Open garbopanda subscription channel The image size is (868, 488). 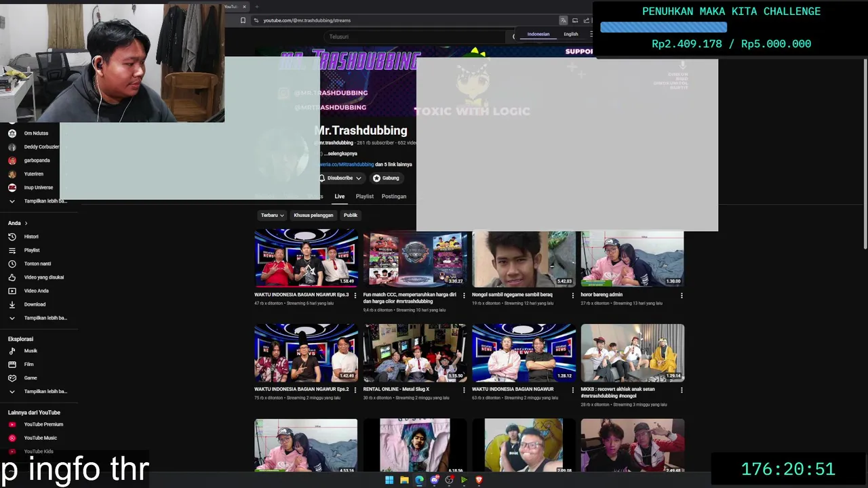point(37,161)
